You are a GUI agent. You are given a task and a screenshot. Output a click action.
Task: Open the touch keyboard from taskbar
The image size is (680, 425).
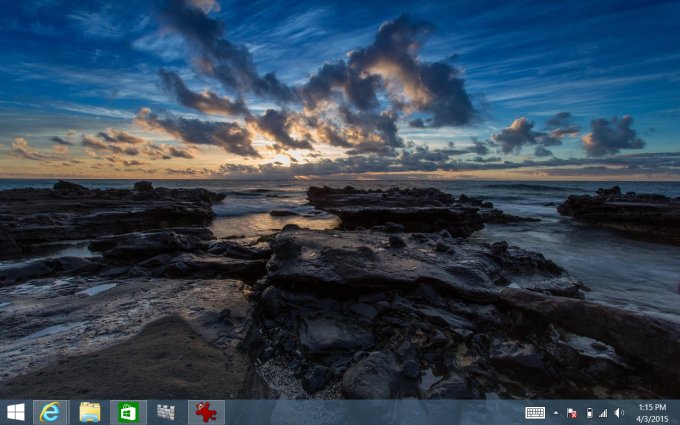[535, 413]
